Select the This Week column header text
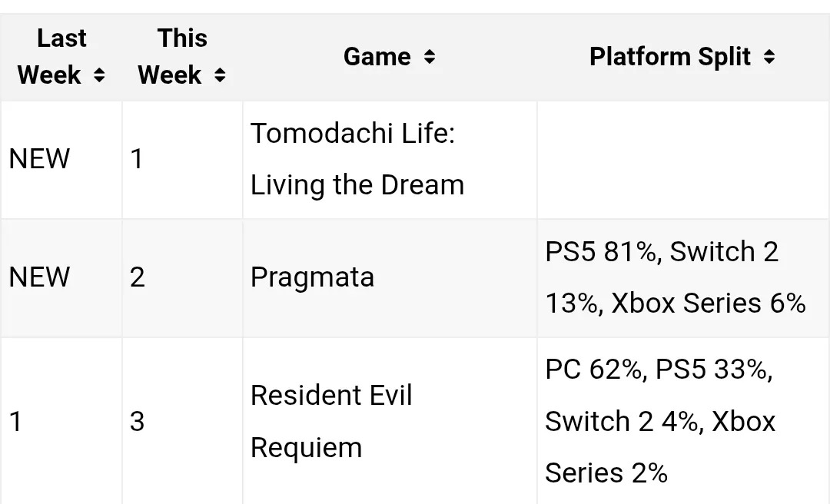830x504 pixels. [172, 57]
